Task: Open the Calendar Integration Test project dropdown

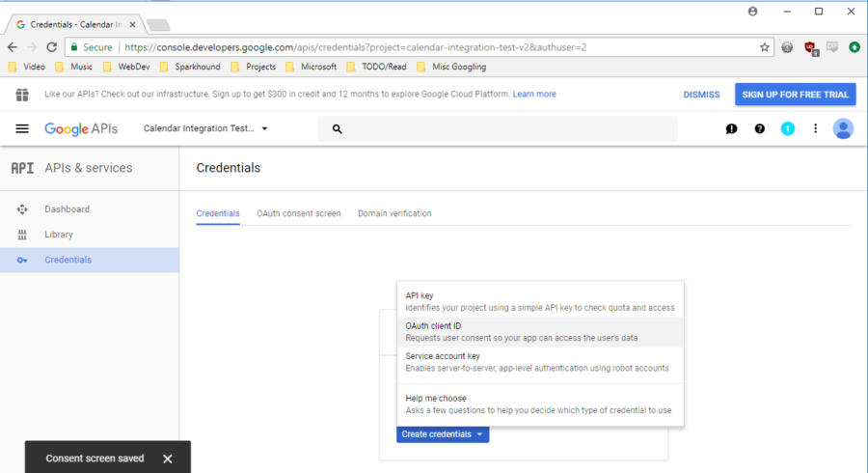Action: pos(205,128)
